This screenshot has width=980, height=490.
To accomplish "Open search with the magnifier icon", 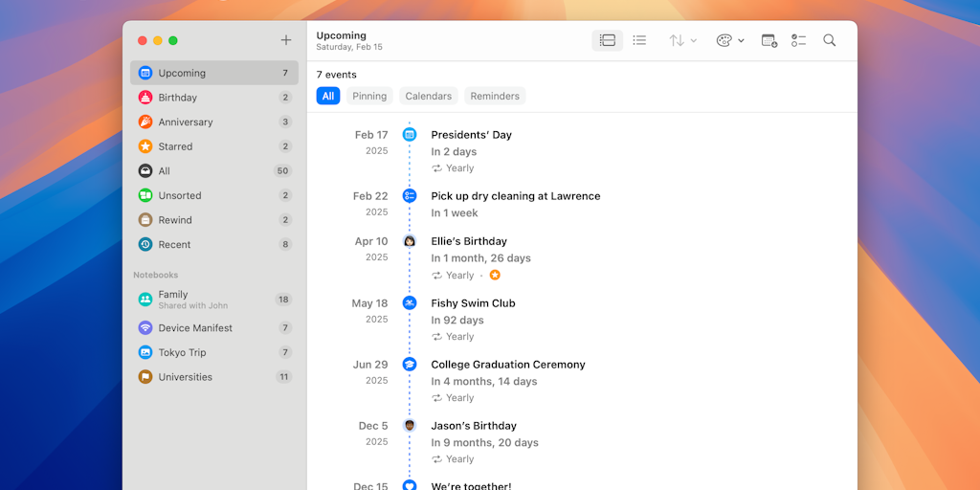I will tap(830, 40).
